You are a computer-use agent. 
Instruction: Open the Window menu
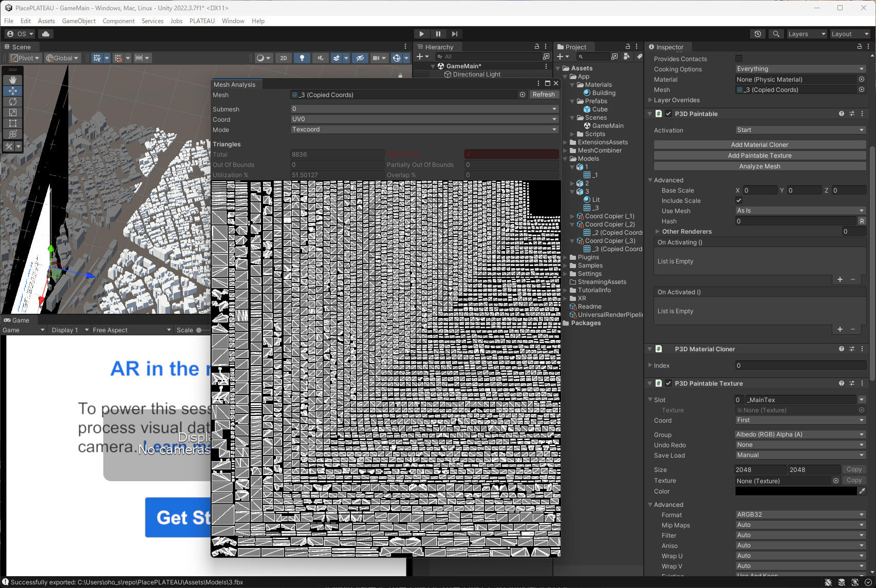(233, 21)
